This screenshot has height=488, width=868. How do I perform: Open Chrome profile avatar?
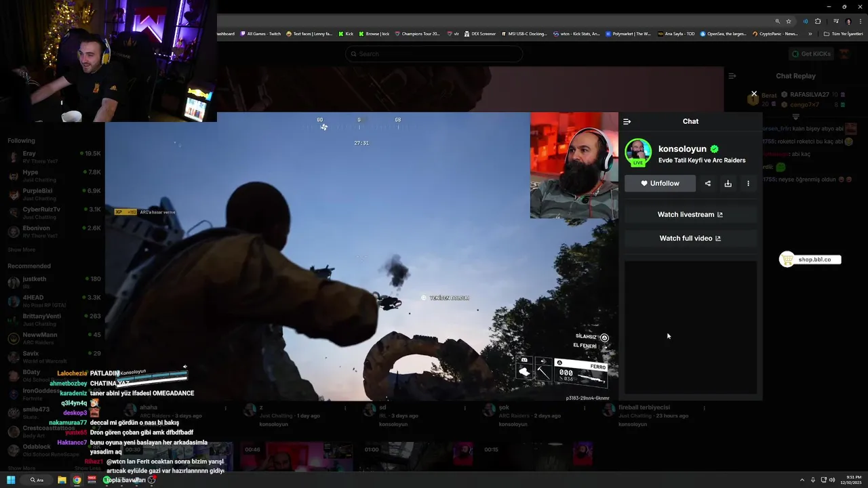[x=848, y=21]
